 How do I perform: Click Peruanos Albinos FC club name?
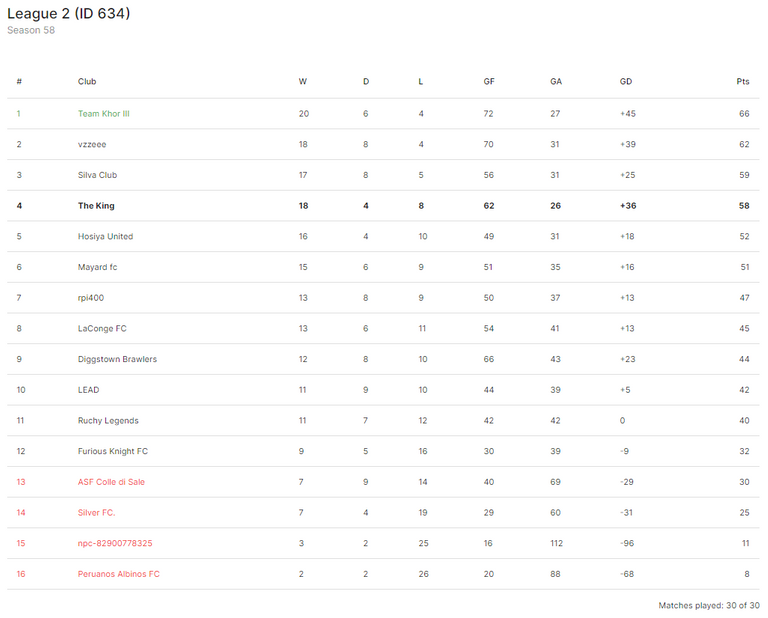[x=119, y=574]
